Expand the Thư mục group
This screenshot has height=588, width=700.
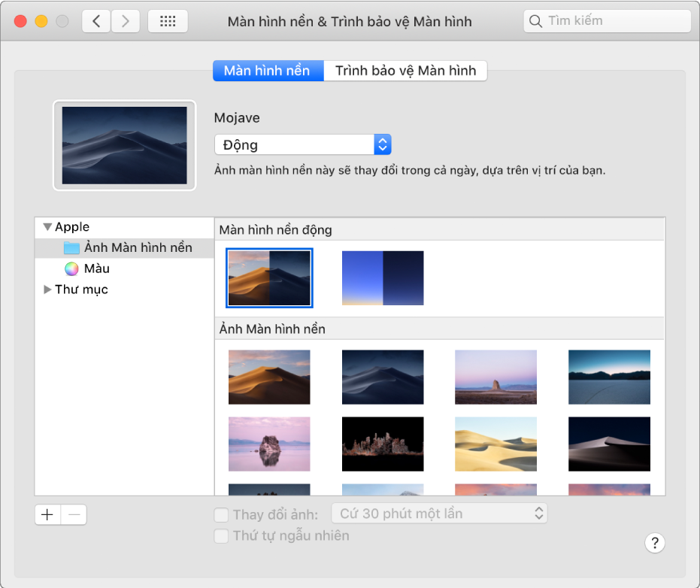click(47, 289)
